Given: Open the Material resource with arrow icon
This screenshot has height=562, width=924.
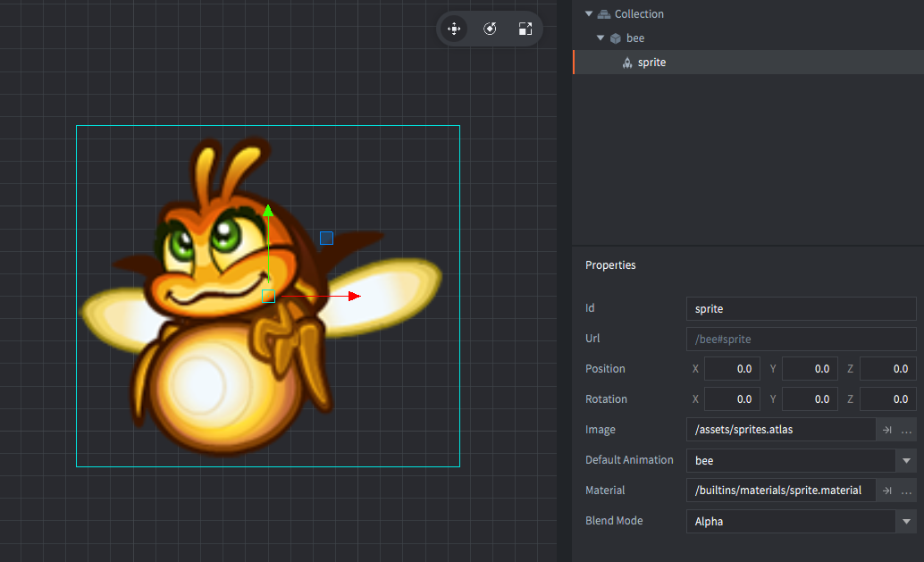Looking at the screenshot, I should pos(886,491).
